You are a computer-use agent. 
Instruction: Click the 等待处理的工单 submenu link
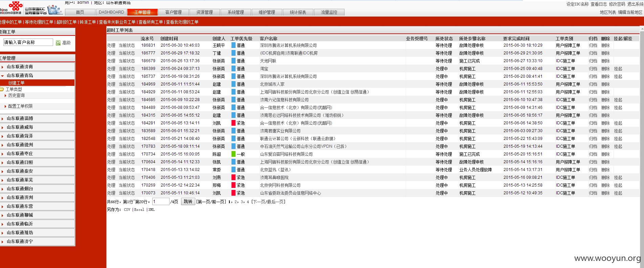(x=39, y=22)
